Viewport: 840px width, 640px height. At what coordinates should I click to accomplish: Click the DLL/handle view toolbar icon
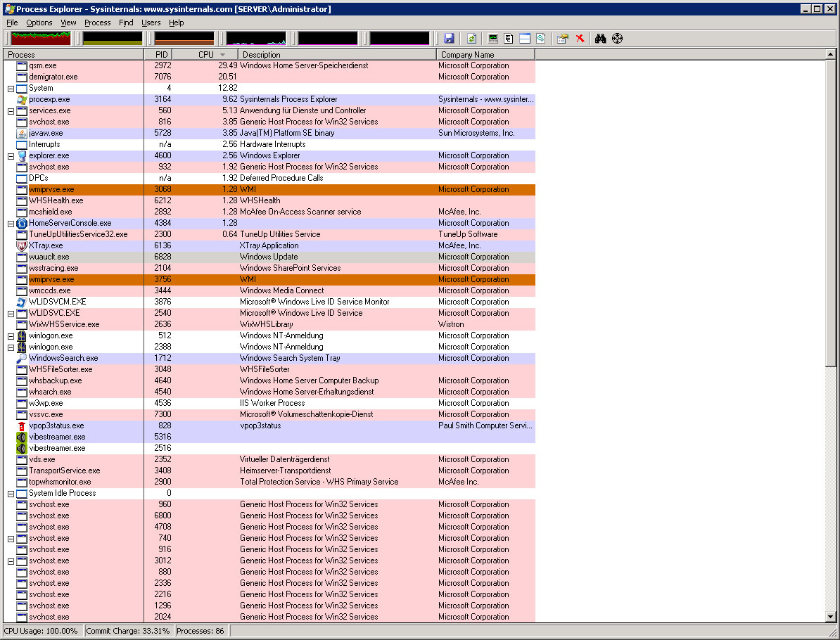(541, 39)
